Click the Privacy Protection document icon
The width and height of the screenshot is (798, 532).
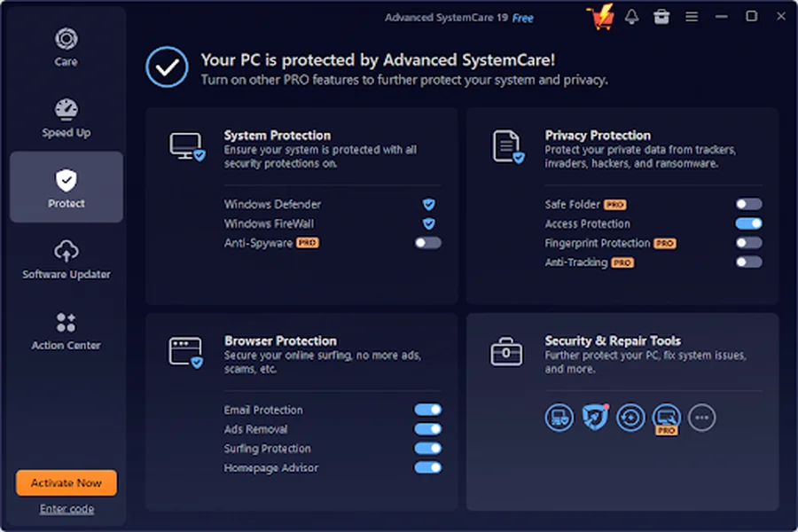click(508, 147)
